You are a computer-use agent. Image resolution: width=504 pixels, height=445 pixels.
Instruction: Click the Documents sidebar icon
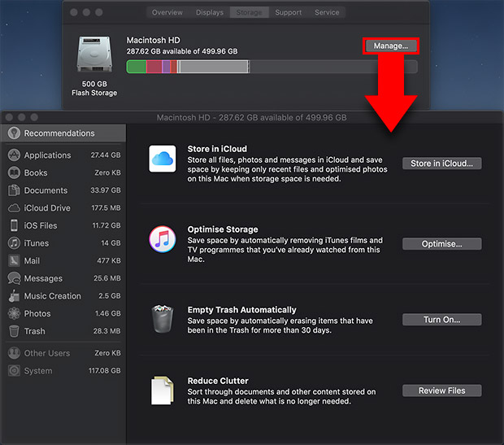14,190
